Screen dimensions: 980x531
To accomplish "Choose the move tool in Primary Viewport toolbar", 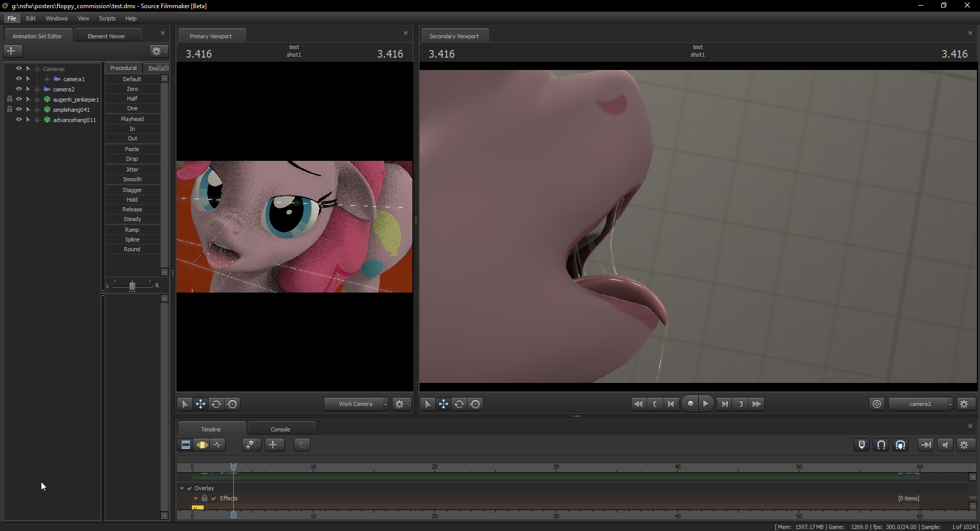I will 201,404.
